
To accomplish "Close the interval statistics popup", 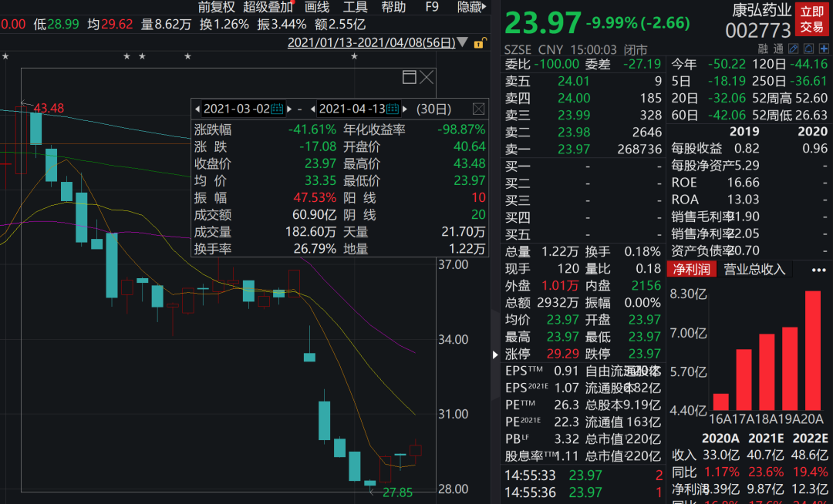I will [x=478, y=109].
